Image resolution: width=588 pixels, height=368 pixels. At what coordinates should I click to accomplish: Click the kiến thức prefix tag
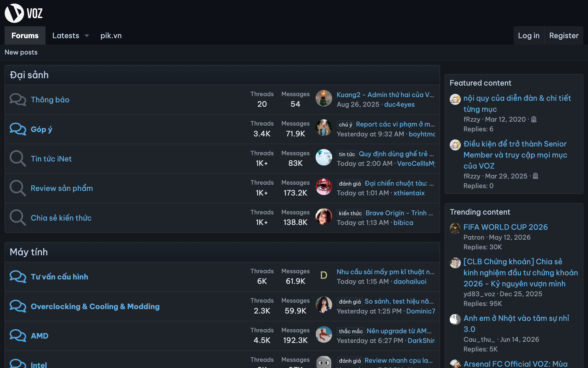pos(350,213)
